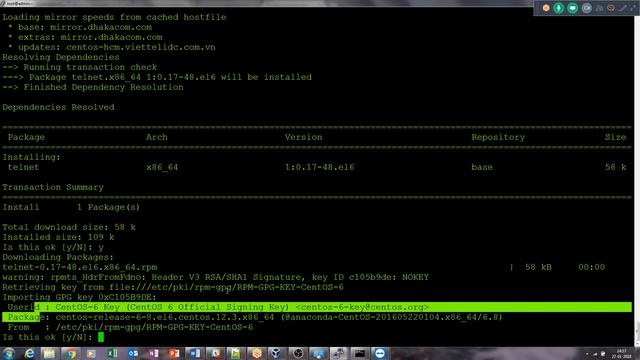Click 'Downloading Packages:' line

[58, 257]
